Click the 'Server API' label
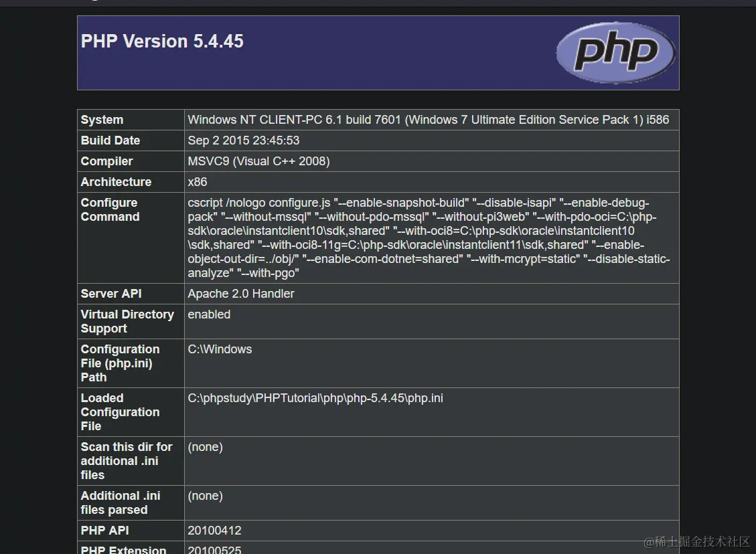The image size is (756, 554). [x=111, y=293]
